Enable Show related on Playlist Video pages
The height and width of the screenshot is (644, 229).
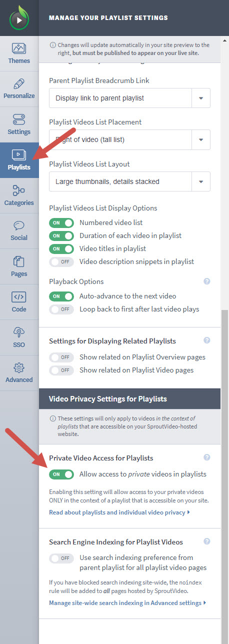(61, 370)
